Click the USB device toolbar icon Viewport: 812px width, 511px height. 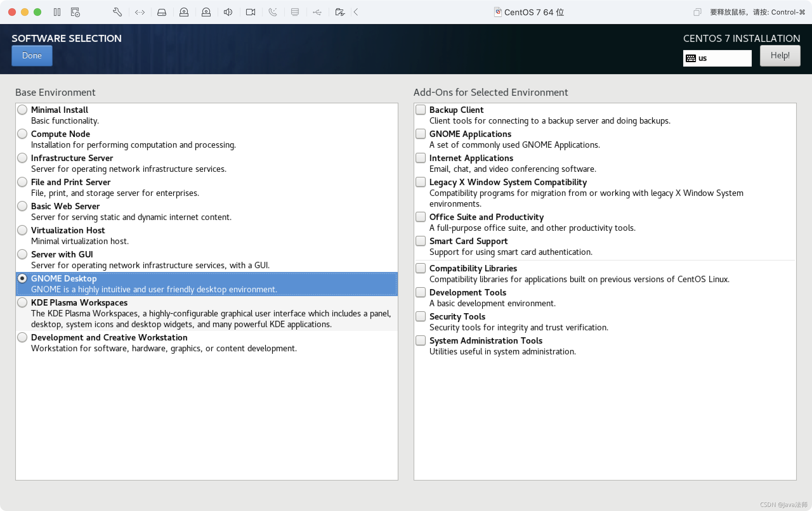tap(317, 12)
